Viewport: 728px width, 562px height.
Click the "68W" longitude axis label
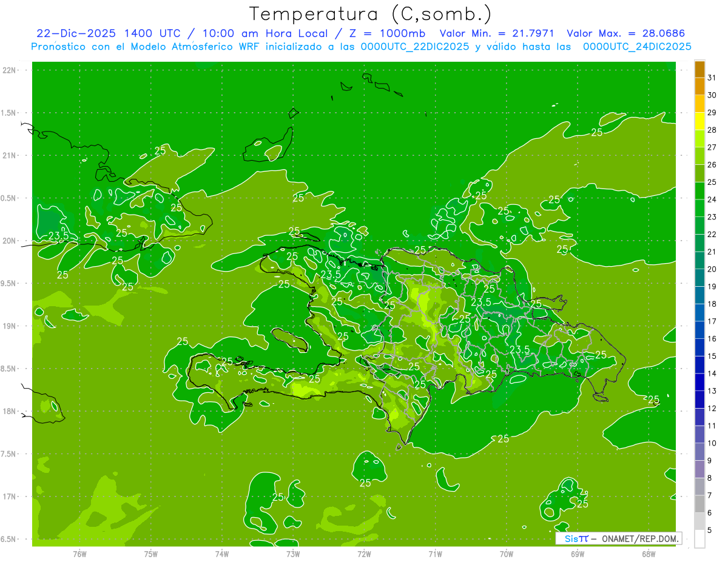649,554
